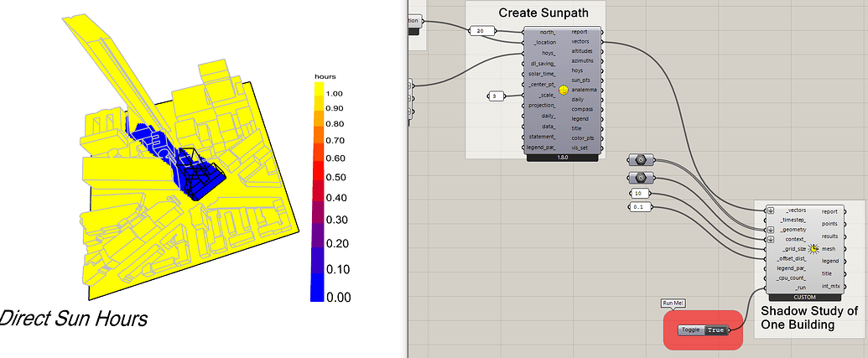The height and width of the screenshot is (358, 868).
Task: Click the _location input on Sunpath component
Action: 545,42
